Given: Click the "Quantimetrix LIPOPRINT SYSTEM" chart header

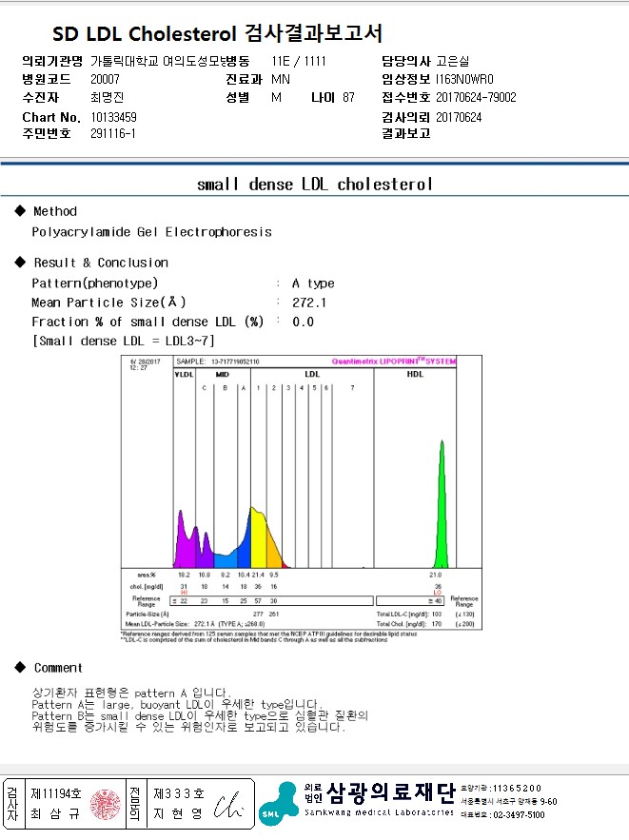Looking at the screenshot, I should pos(394,361).
